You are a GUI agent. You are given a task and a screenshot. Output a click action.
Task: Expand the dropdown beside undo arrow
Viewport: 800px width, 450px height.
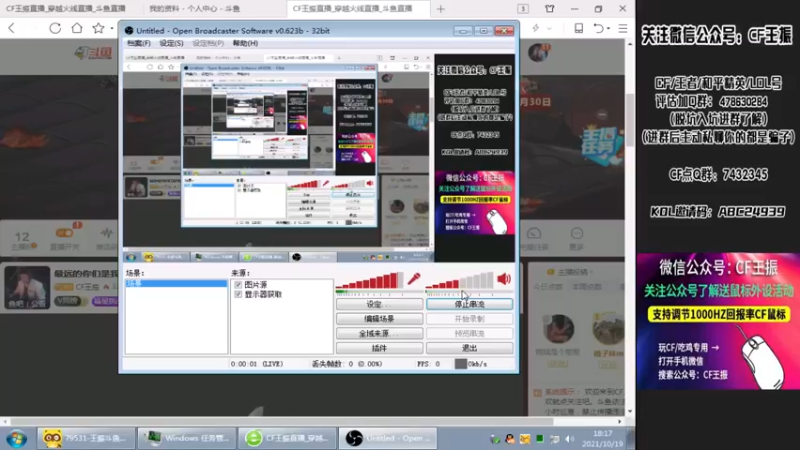pyautogui.click(x=608, y=29)
